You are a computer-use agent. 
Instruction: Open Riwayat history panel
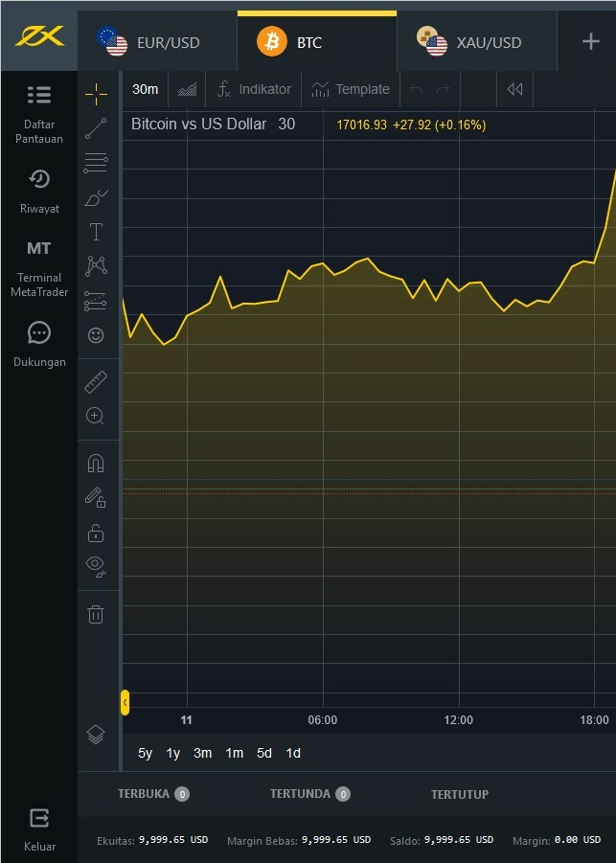(39, 191)
